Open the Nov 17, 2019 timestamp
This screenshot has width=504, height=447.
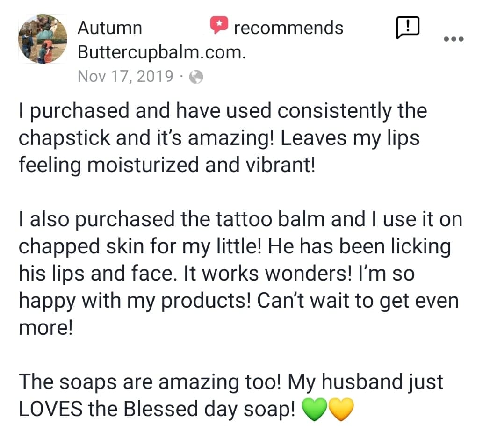click(125, 77)
